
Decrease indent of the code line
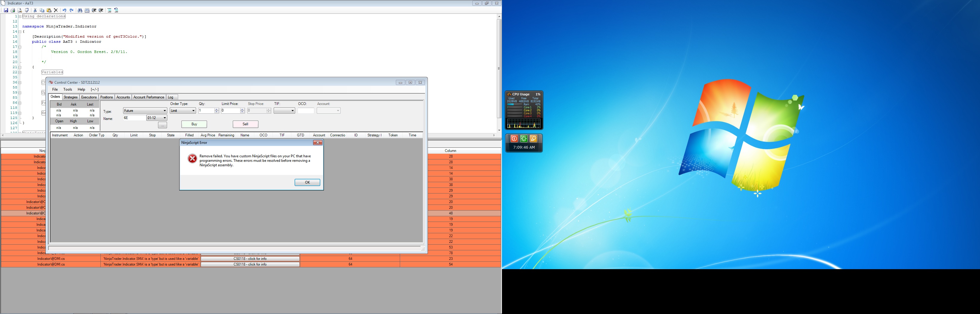pos(94,10)
